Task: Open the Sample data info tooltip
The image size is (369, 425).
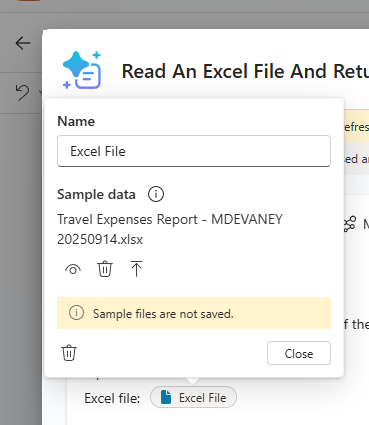Action: click(x=156, y=194)
